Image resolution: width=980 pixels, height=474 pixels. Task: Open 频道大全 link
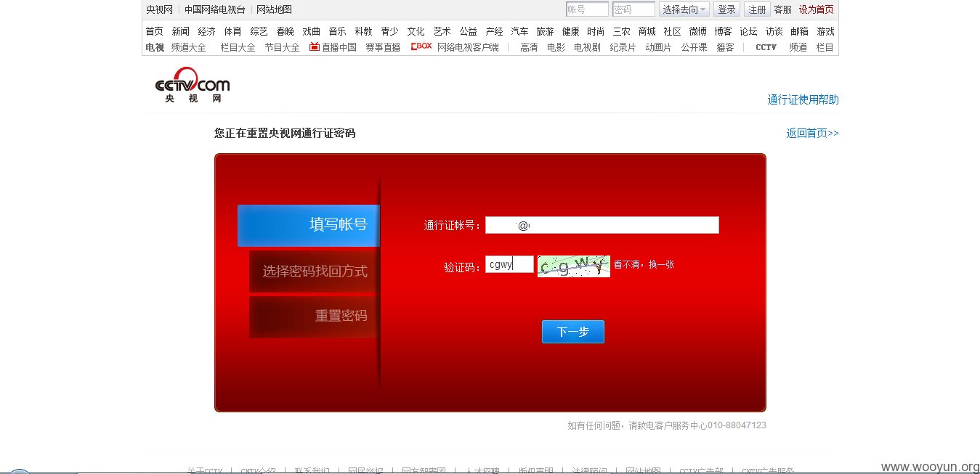click(189, 47)
